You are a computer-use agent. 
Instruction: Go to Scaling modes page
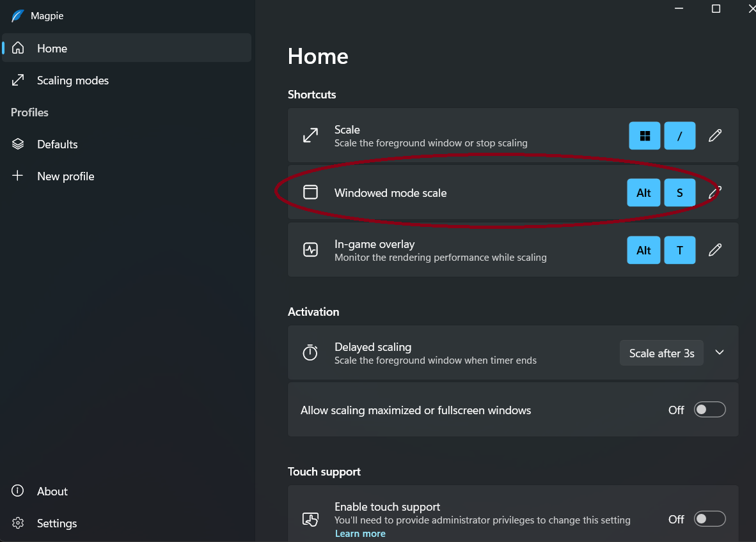pos(72,81)
